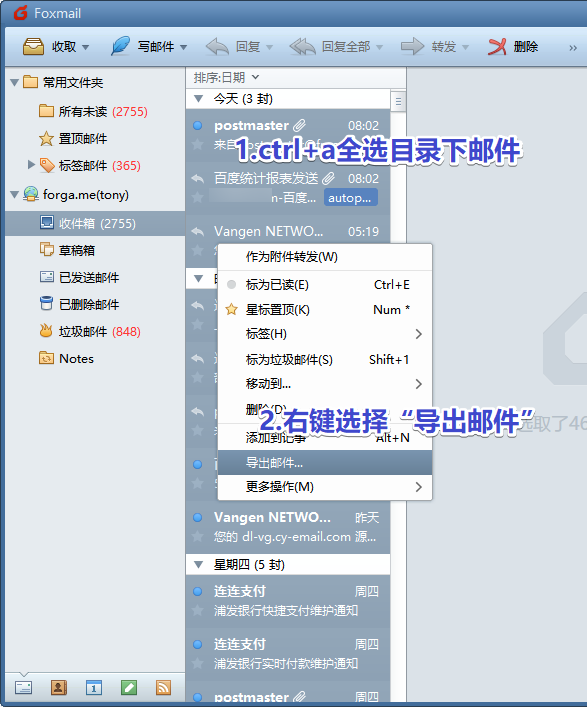Collapse the 常用文件夹 tree
The height and width of the screenshot is (707, 587).
tap(14, 83)
